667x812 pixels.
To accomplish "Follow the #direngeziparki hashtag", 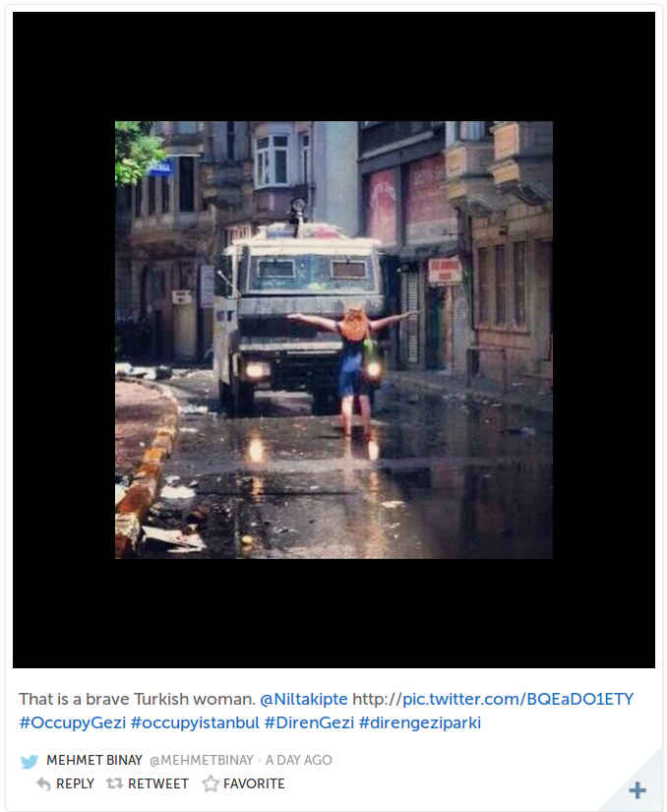I will pos(420,722).
